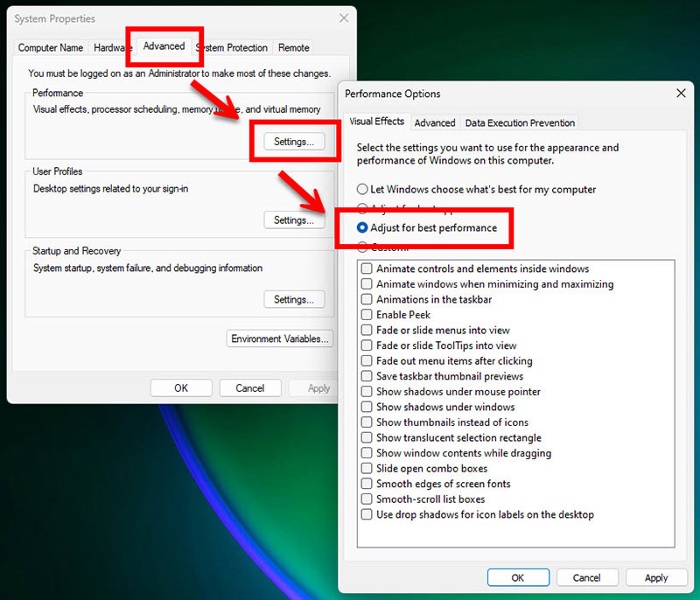
Task: Switch to Advanced tab in Performance Options
Action: [435, 122]
